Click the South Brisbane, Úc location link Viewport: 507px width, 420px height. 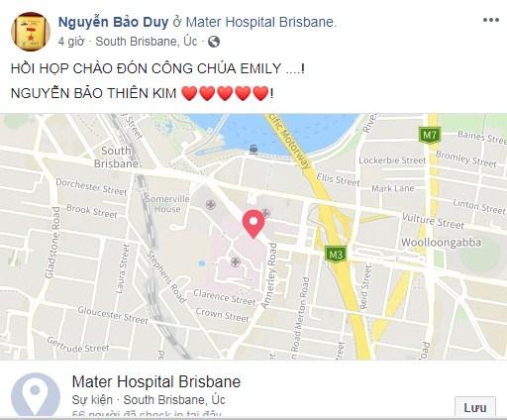coord(147,42)
